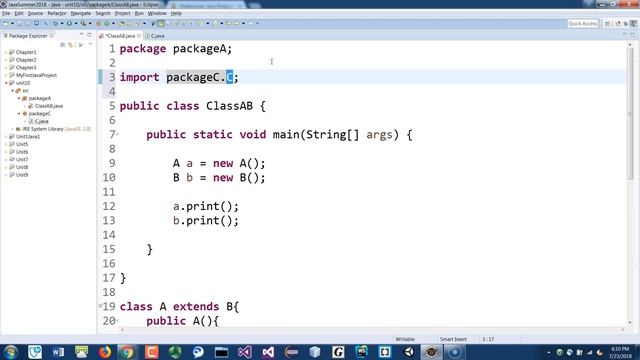
Task: Click cursor position '3 : 17' status entry
Action: (x=488, y=339)
